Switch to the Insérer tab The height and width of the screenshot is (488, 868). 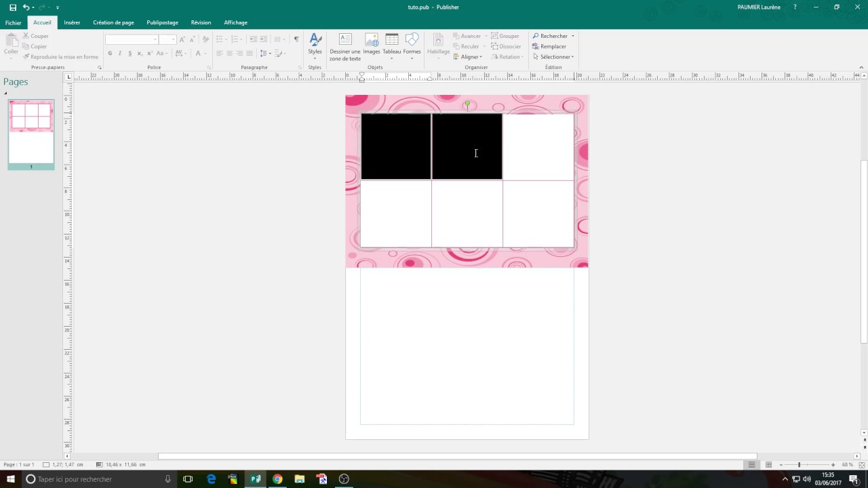[x=72, y=22]
